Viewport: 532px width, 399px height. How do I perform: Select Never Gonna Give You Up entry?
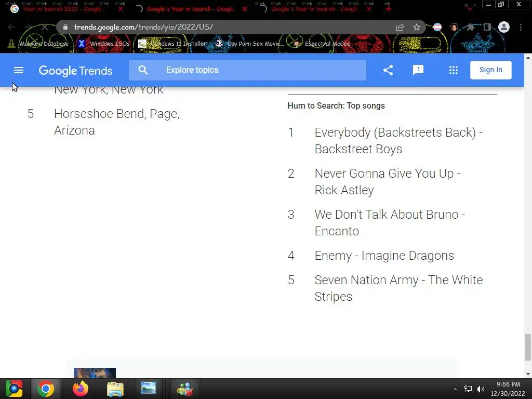pyautogui.click(x=388, y=181)
